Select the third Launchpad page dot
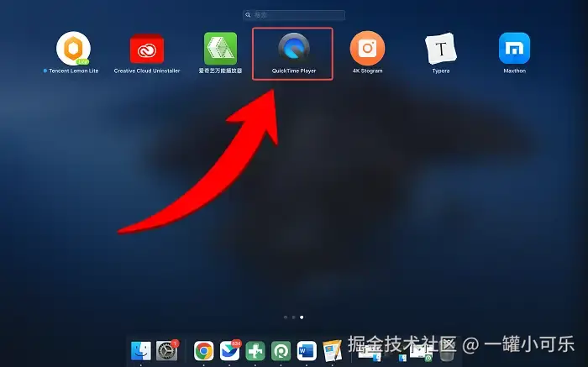588x367 pixels. [x=302, y=317]
